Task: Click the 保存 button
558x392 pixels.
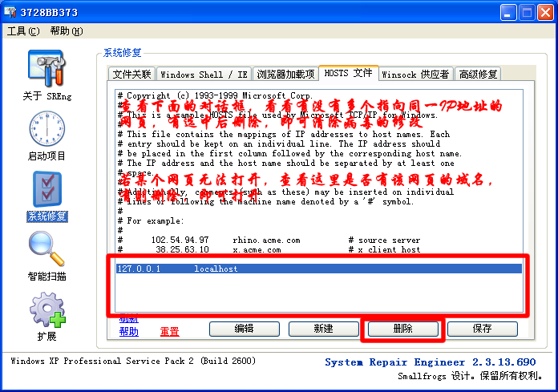Action: [x=482, y=329]
